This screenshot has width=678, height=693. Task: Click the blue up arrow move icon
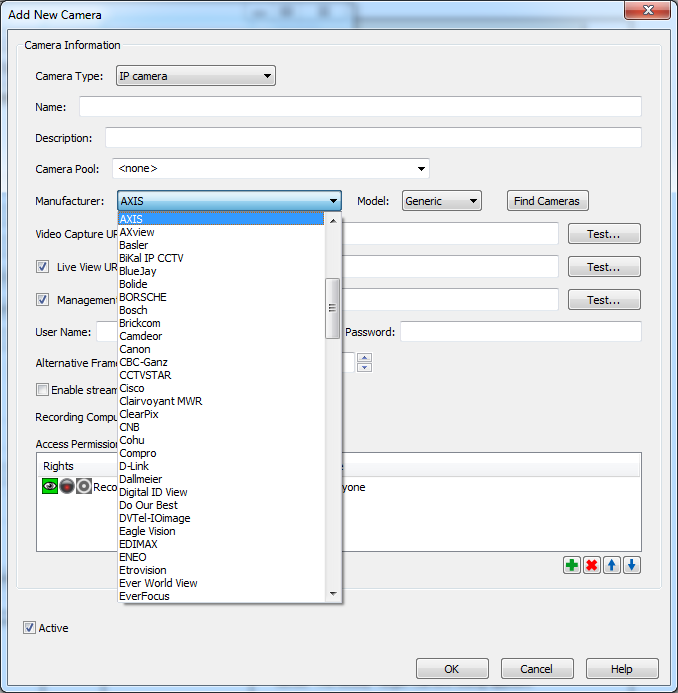coord(612,565)
